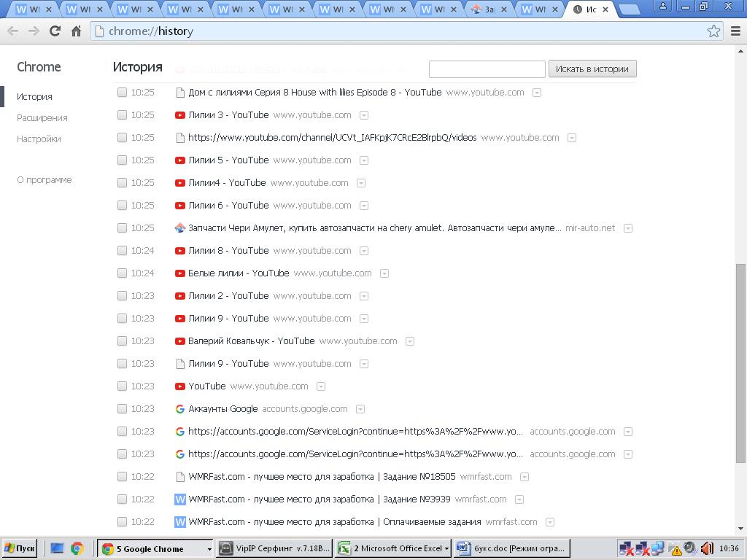Check the box for Лилии 3 entry
Screen dimensions: 747x560
tap(122, 115)
